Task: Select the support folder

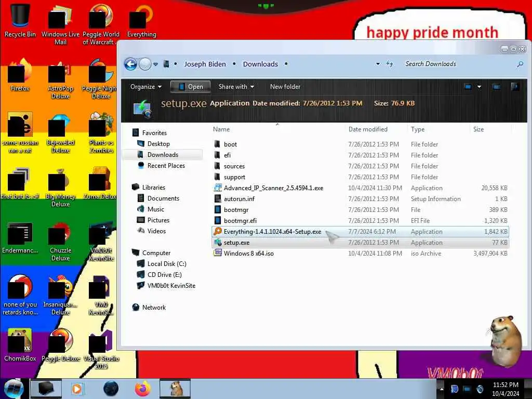Action: [x=234, y=177]
